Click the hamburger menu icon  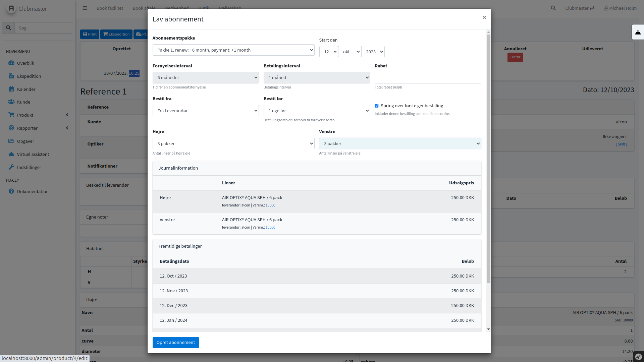tap(85, 8)
